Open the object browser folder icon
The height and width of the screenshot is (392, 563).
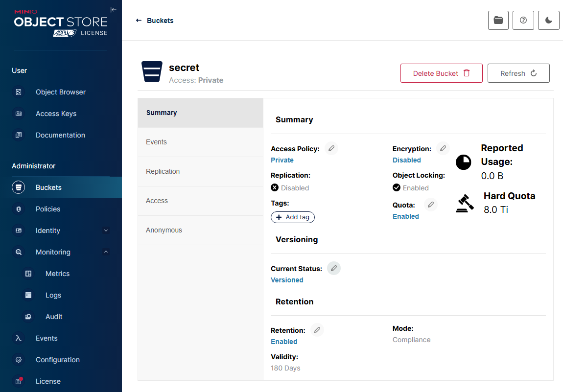click(498, 21)
